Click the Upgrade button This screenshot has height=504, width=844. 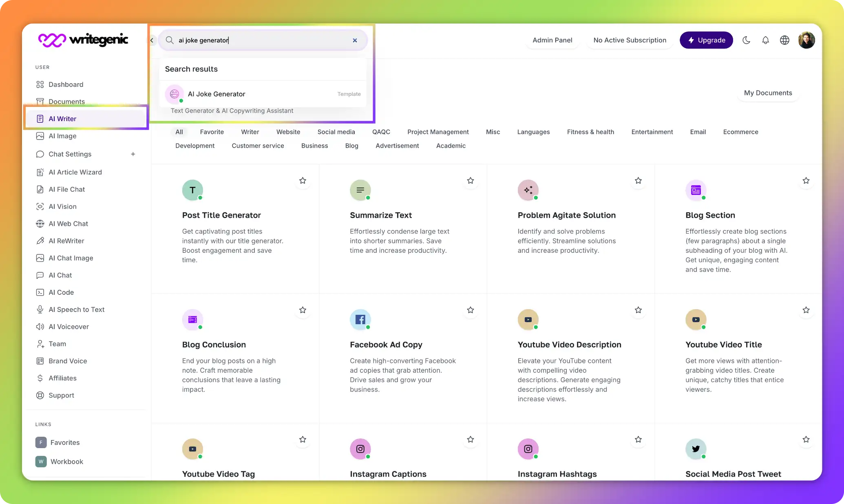coord(707,40)
